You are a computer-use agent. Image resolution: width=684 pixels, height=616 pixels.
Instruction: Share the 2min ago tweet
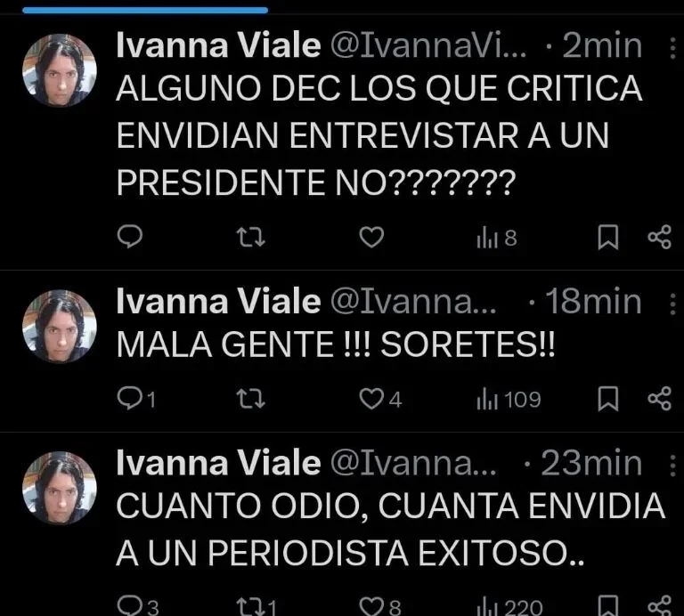tap(660, 237)
